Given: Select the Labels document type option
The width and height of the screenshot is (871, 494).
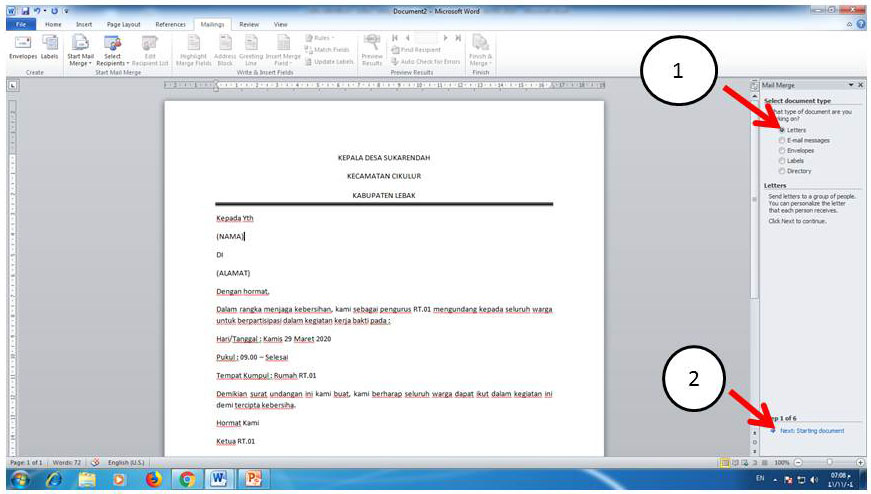Looking at the screenshot, I should (x=782, y=161).
